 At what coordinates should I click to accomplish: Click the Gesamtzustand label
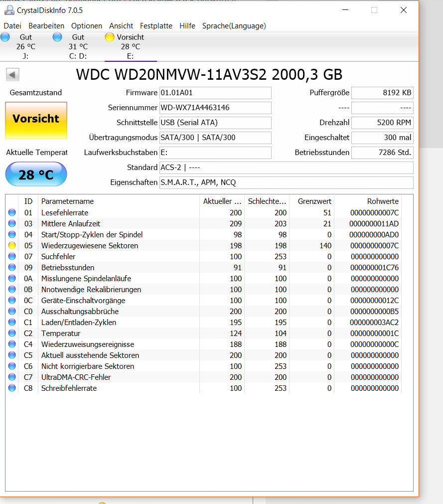(x=36, y=93)
